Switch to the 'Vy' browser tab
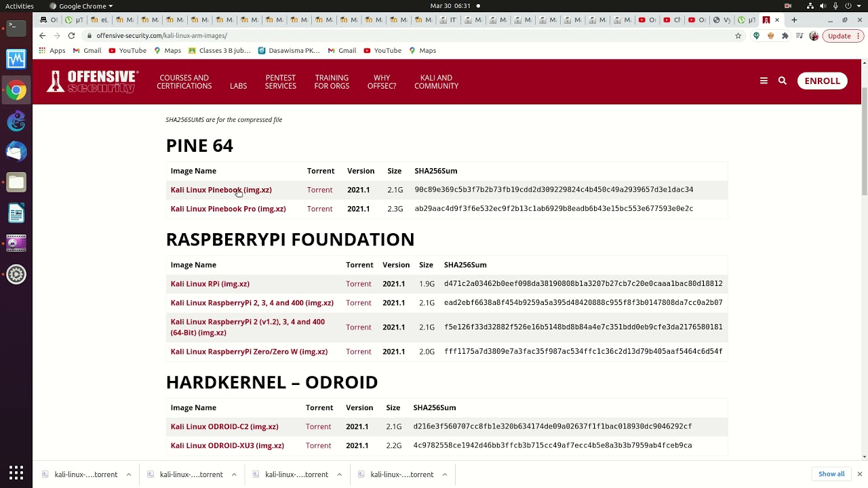The width and height of the screenshot is (868, 488). tap(721, 20)
